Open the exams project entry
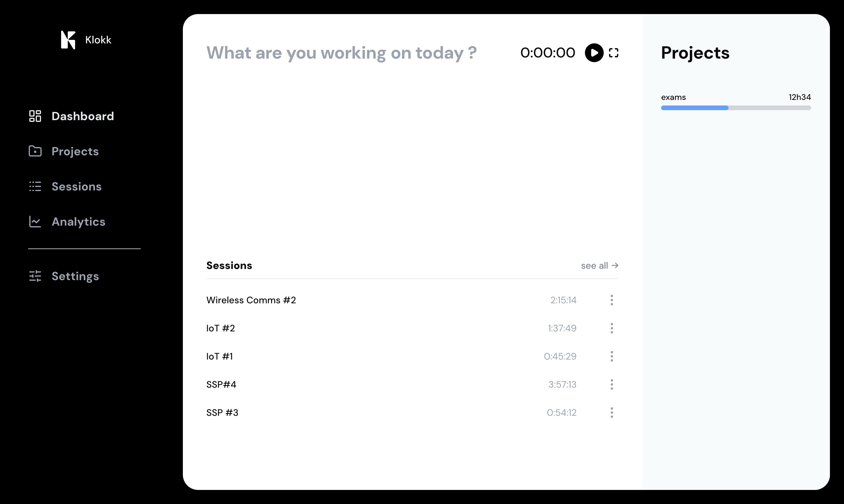Viewport: 844px width, 504px height. 673,97
